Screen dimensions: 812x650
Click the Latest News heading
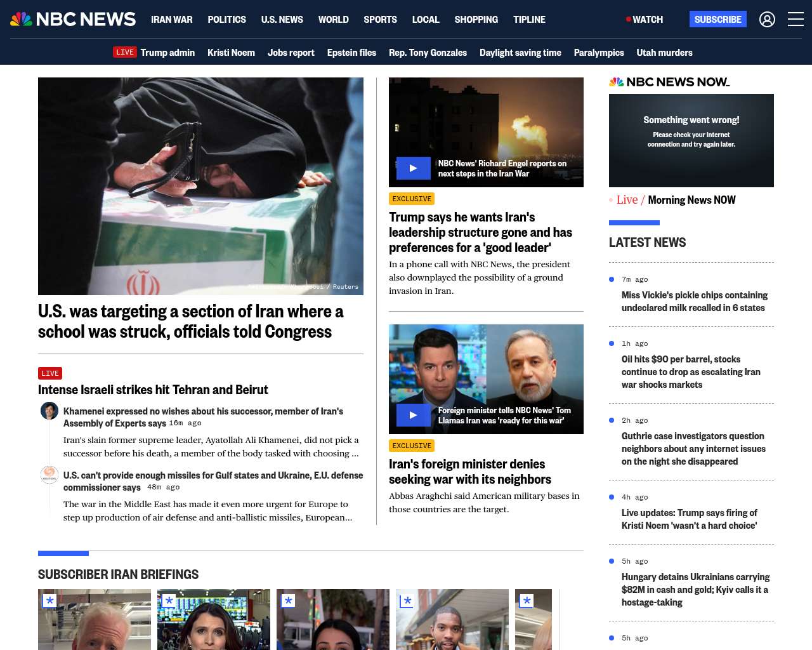[647, 242]
